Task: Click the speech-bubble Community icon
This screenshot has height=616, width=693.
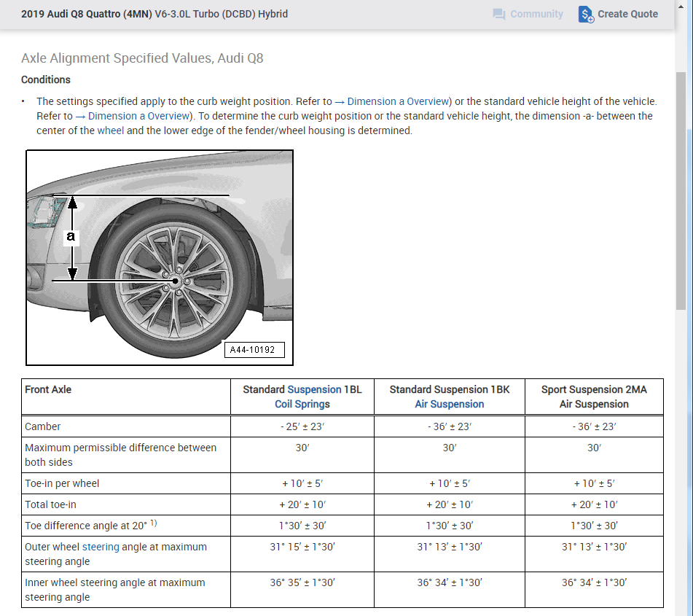Action: pyautogui.click(x=500, y=14)
